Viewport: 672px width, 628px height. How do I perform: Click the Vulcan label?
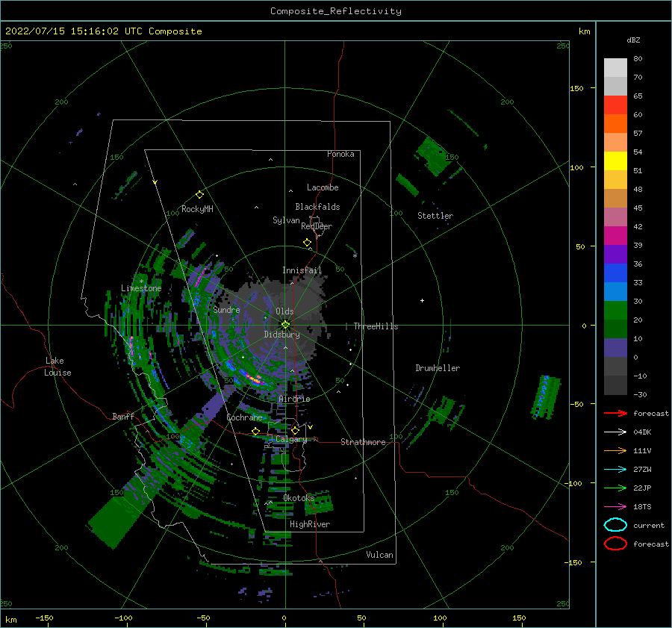(379, 555)
